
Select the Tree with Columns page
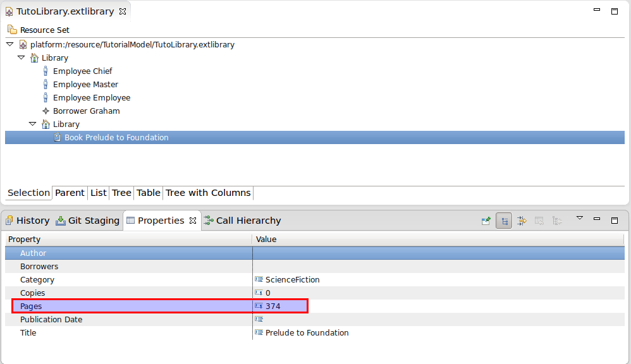click(208, 193)
